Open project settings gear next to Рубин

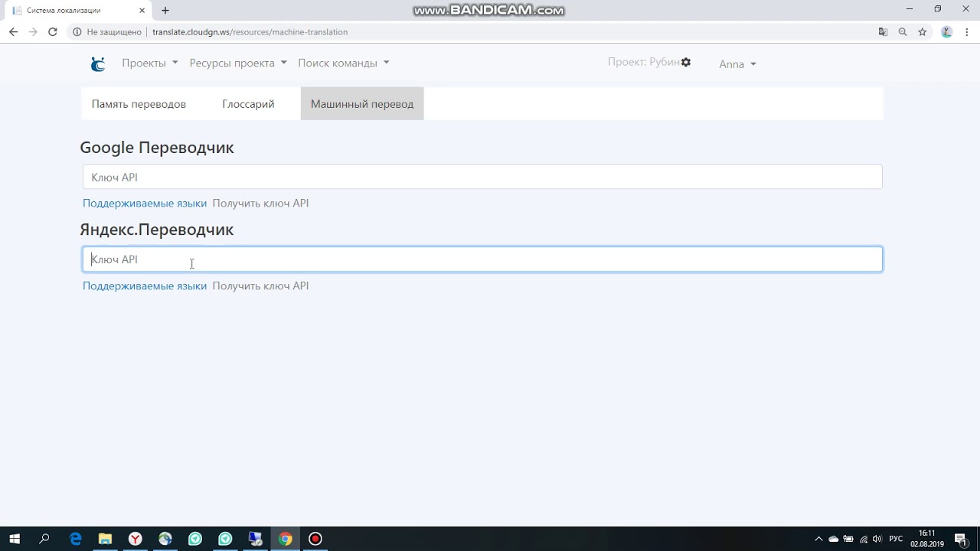point(686,62)
